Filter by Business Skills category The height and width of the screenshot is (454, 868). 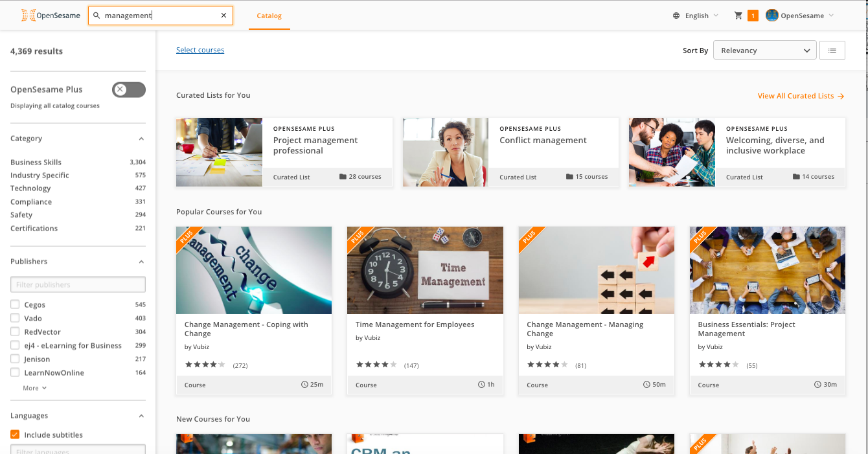click(x=36, y=162)
